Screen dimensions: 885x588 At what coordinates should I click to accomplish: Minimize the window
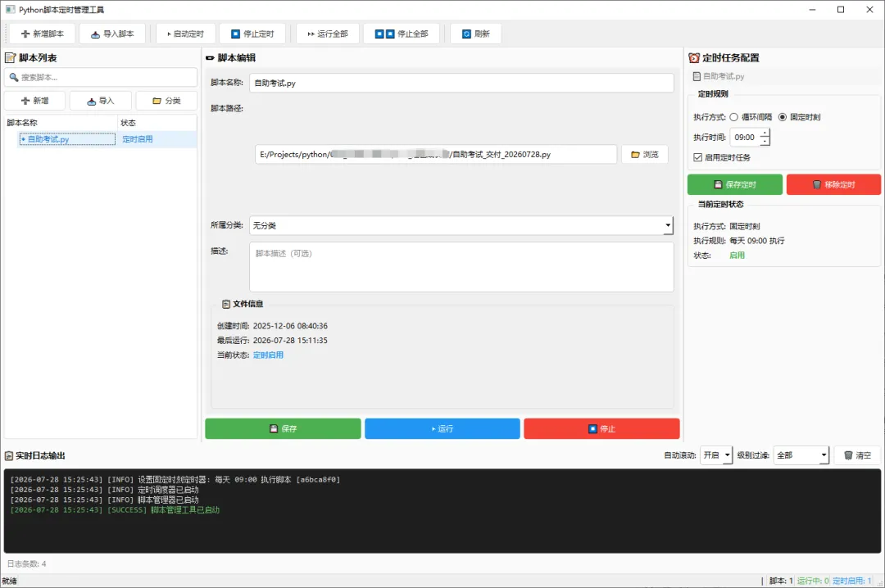(812, 10)
